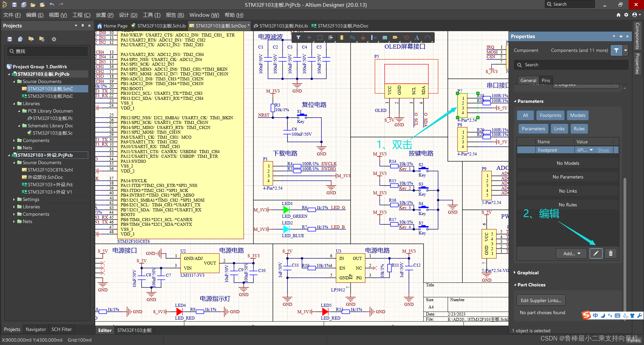Screen dimensions: 644x345
Task: Open the Add... dropdown in Parameters
Action: [572, 254]
